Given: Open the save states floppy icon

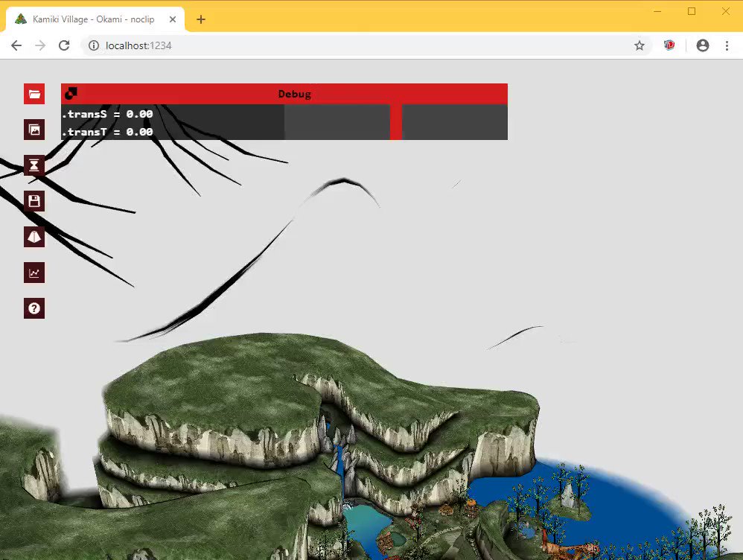Looking at the screenshot, I should [34, 201].
